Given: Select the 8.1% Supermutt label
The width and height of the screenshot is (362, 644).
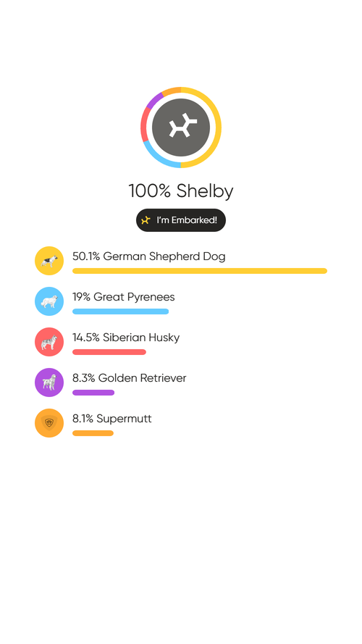Looking at the screenshot, I should pyautogui.click(x=112, y=419).
